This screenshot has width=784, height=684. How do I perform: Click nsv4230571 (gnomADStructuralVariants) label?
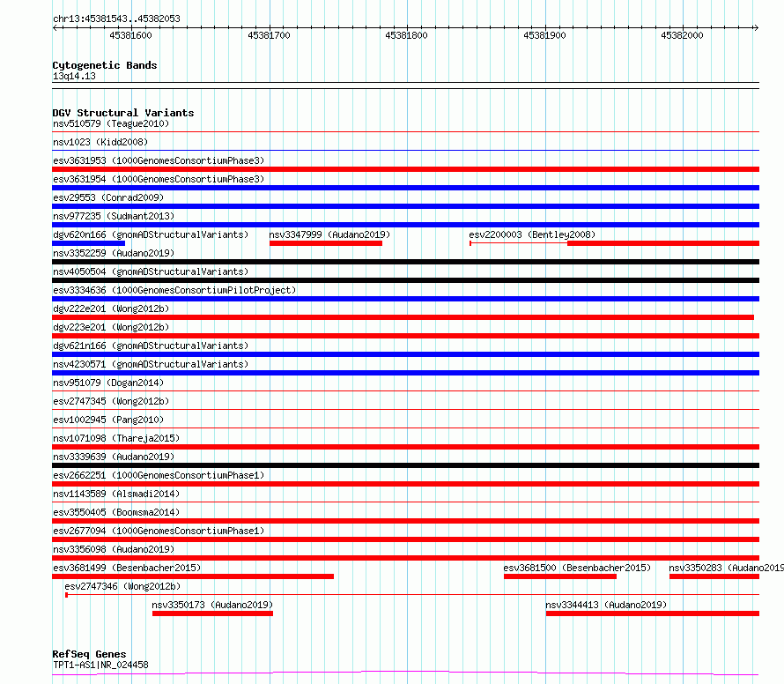tap(151, 364)
